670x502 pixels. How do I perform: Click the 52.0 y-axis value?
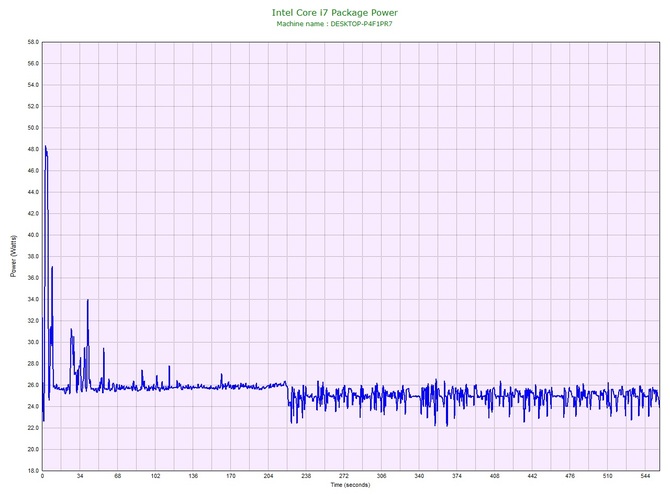coord(33,106)
